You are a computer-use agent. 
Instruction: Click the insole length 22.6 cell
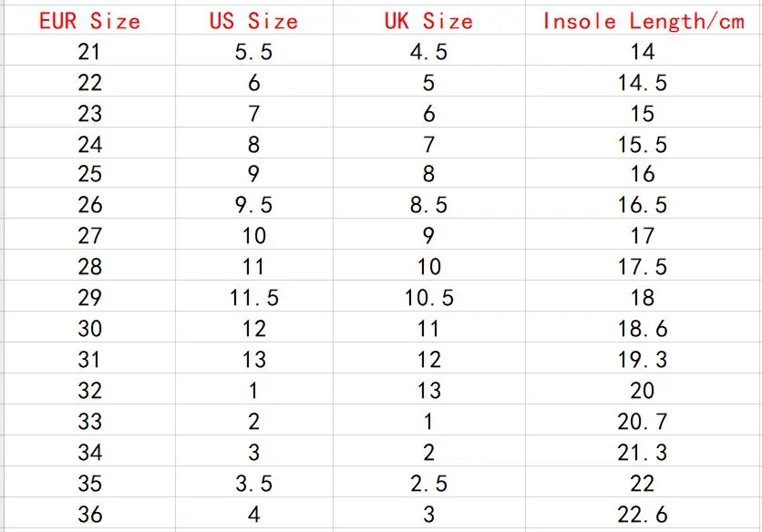[643, 514]
